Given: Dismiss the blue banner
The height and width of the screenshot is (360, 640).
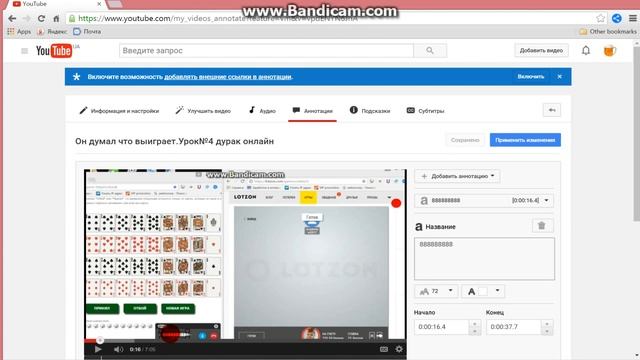Looking at the screenshot, I should coord(560,77).
